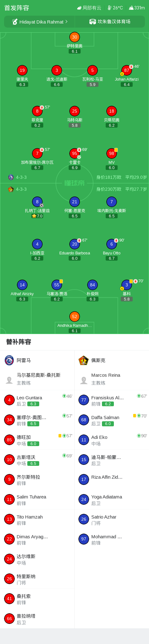Image resolution: width=149 pixels, height=644 pixels.
Task: Open head coach Marcos Reina profile
Action: [x=112, y=379]
